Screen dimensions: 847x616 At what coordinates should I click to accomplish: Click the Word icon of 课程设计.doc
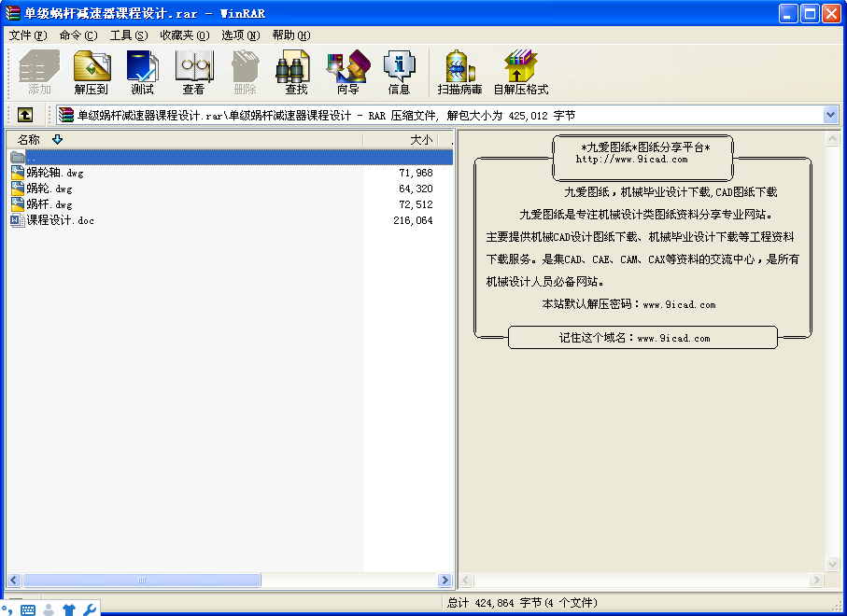18,220
